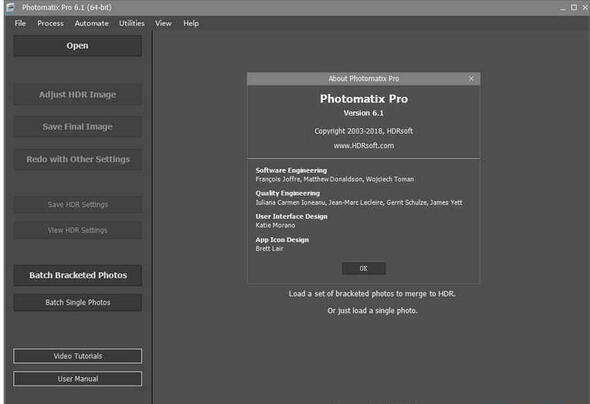Click Save Final Image button

tap(78, 127)
